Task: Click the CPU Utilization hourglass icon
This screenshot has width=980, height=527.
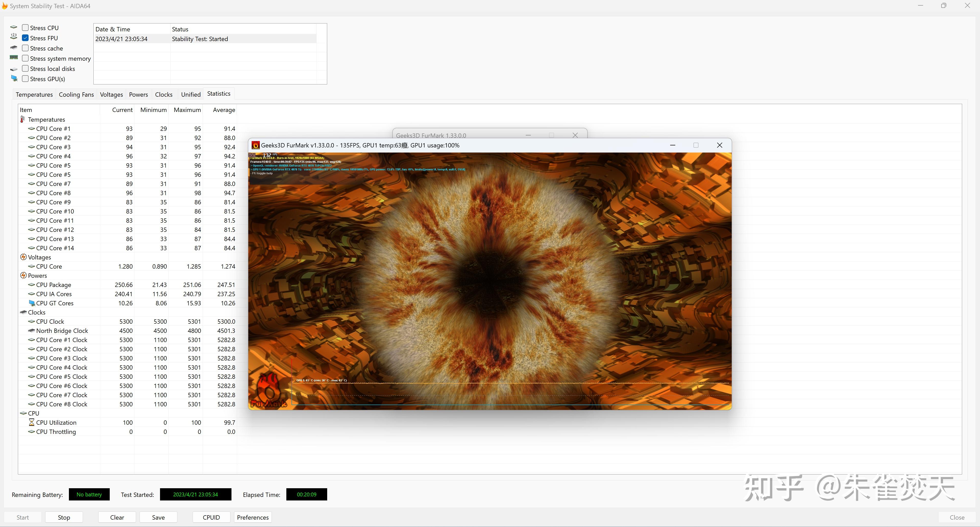Action: pos(32,422)
